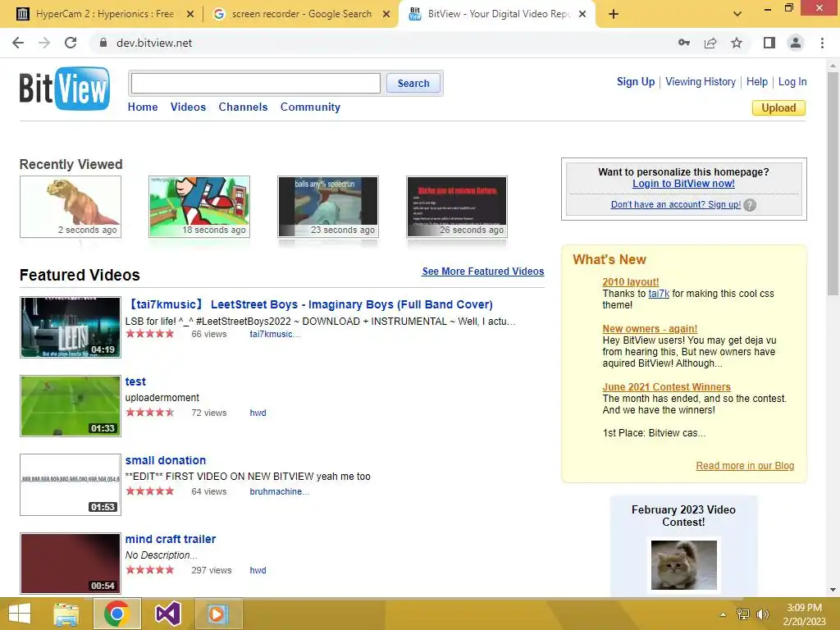This screenshot has height=630, width=840.
Task: Open the Channels menu item
Action: 243,107
